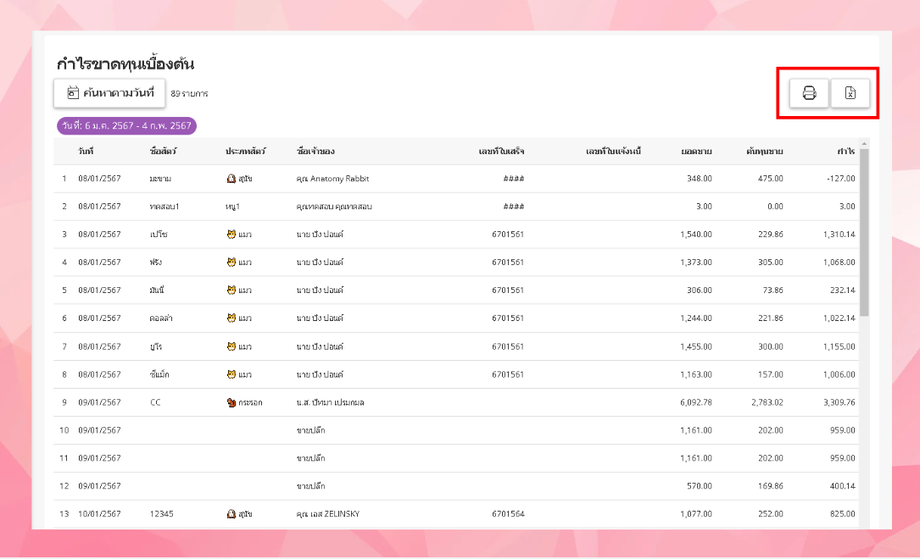Click cost value 2,783.02

pos(767,402)
